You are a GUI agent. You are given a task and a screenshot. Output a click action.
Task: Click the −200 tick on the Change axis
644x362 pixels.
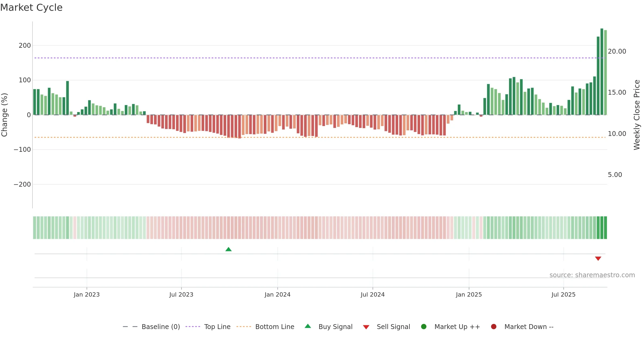point(22,184)
